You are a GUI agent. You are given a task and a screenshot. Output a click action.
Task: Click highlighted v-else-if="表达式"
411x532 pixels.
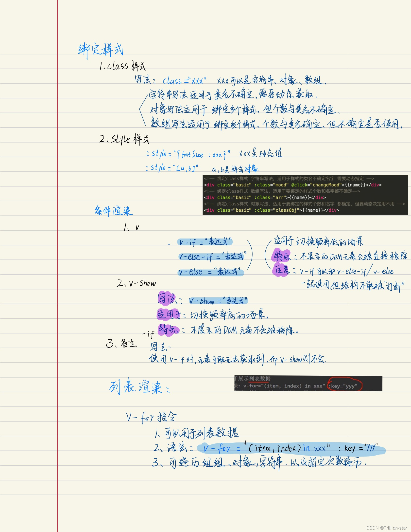coord(212,257)
